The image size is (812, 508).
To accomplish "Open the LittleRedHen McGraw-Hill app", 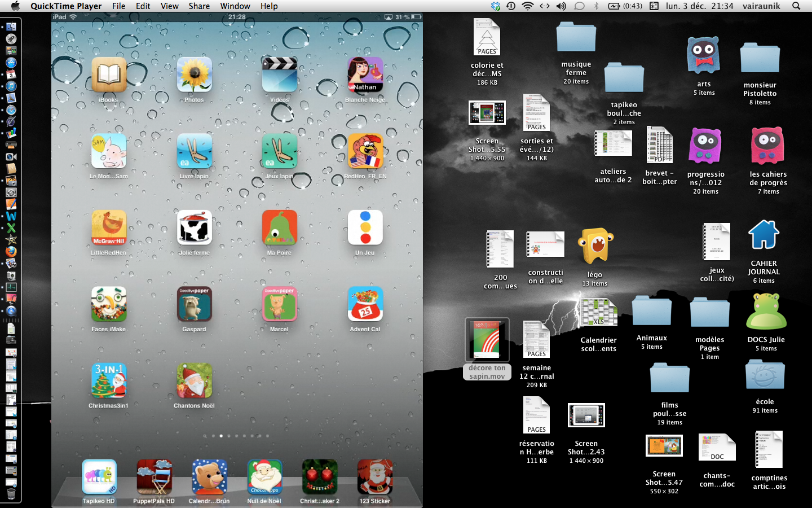I will coord(109,227).
